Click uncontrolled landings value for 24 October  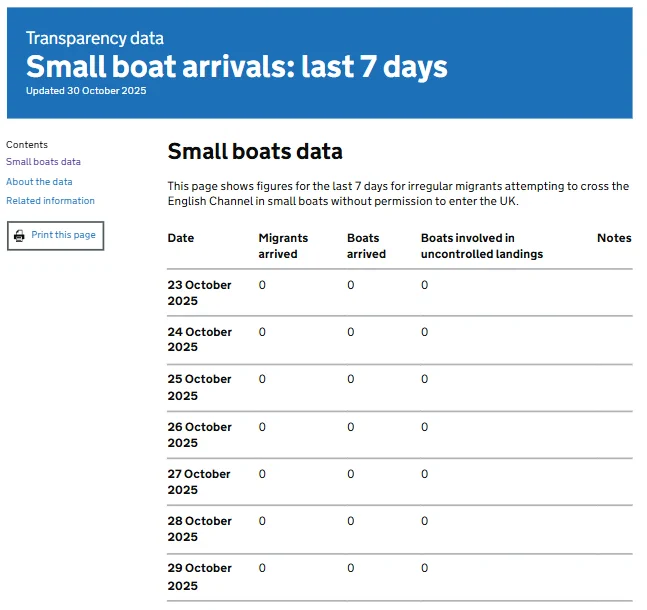tap(425, 332)
